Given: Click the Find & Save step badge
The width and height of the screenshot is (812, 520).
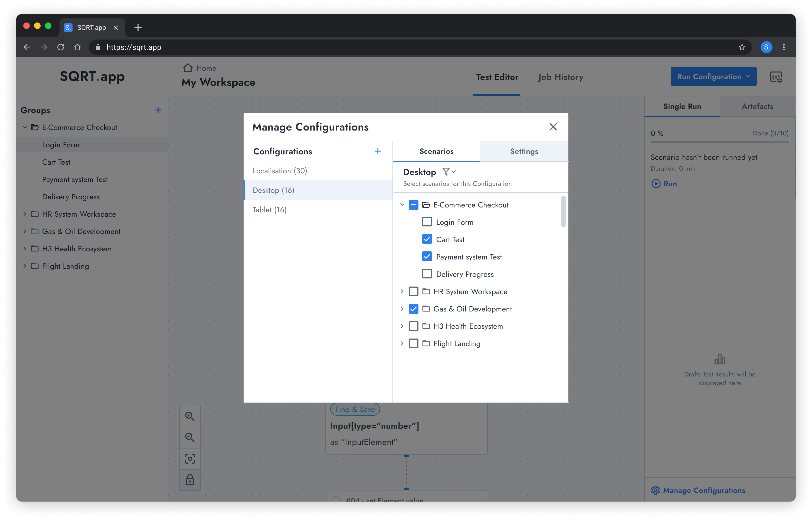Looking at the screenshot, I should pos(355,409).
